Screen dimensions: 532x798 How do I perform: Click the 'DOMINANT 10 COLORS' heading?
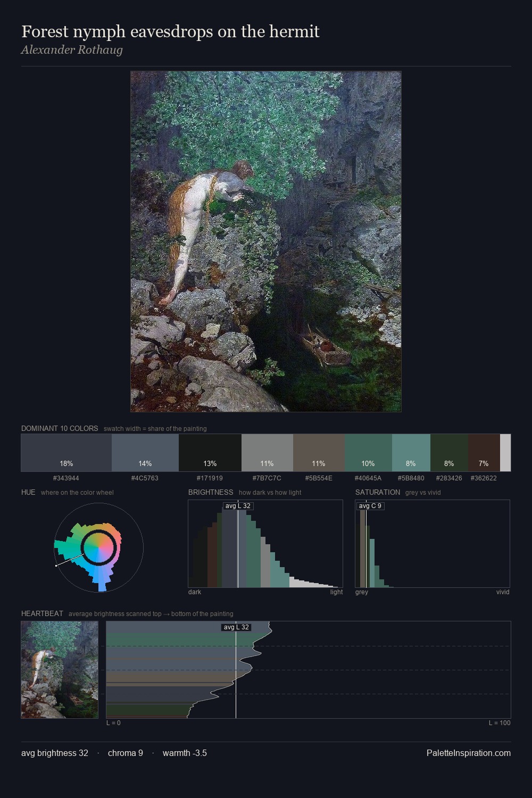pos(60,428)
